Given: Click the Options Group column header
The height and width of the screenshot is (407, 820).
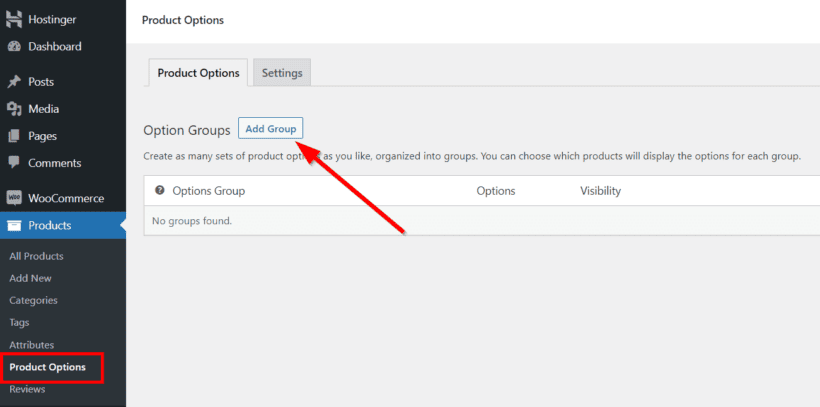Looking at the screenshot, I should [209, 191].
